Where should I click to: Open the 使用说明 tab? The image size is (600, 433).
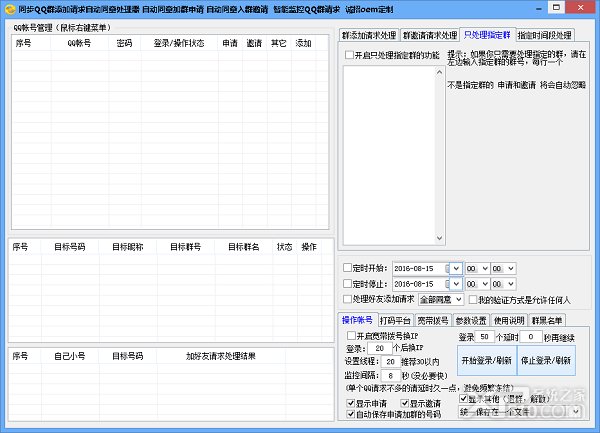tap(509, 321)
